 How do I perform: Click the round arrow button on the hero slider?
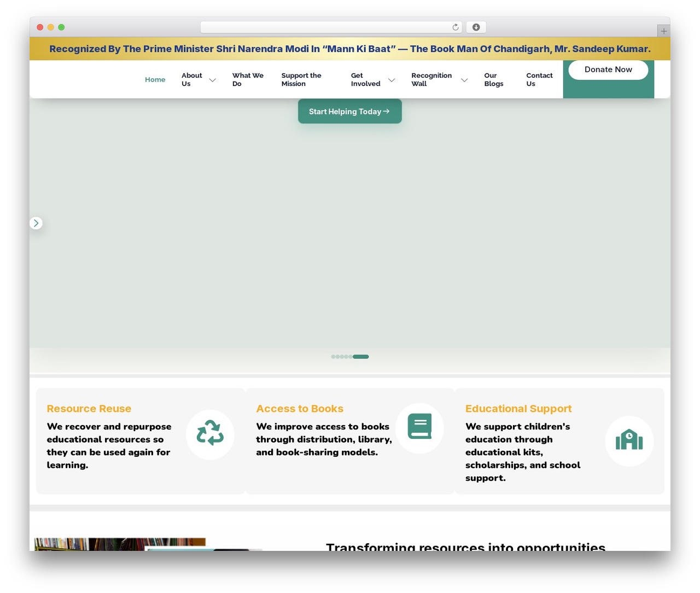coord(36,223)
